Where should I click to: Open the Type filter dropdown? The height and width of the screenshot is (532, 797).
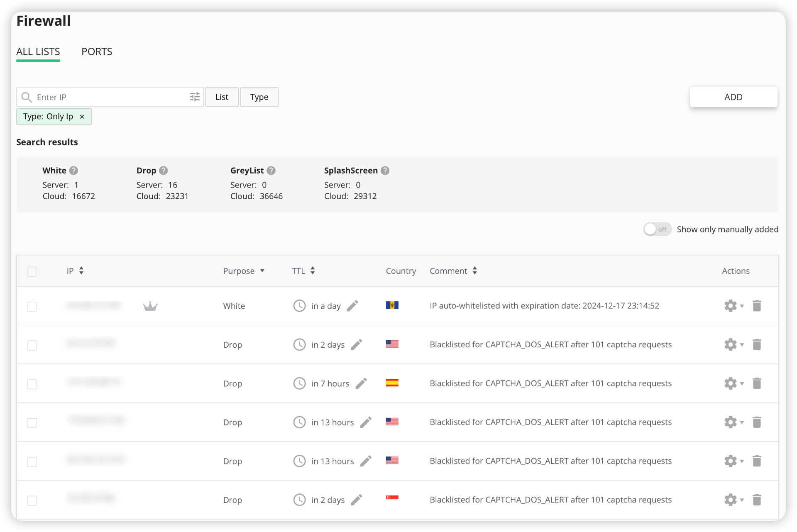tap(259, 97)
